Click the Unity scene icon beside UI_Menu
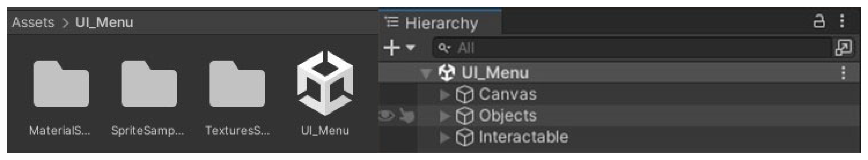Image resolution: width=868 pixels, height=160 pixels. click(447, 73)
